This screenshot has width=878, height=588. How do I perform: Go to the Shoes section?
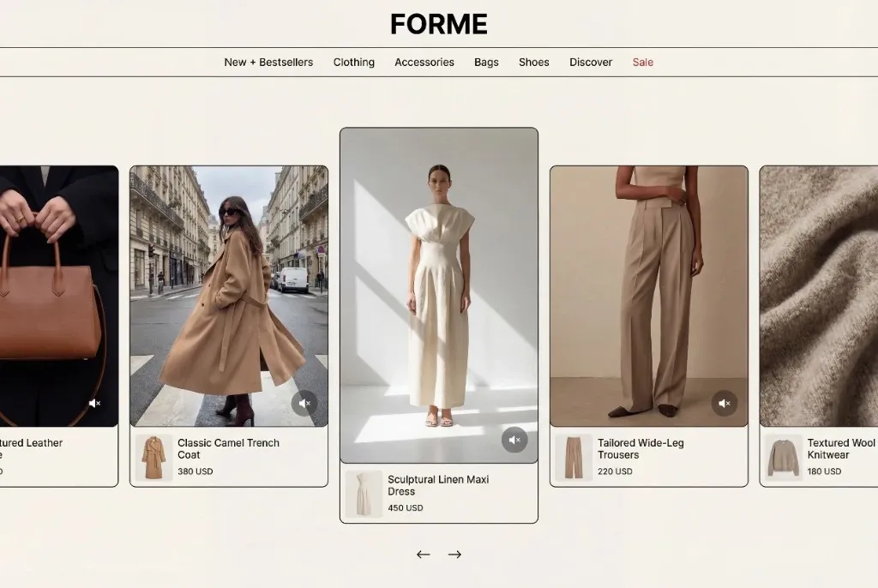tap(533, 63)
